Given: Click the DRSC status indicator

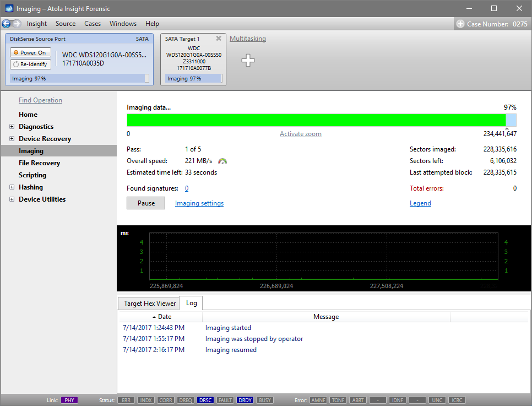Looking at the screenshot, I should (x=205, y=400).
